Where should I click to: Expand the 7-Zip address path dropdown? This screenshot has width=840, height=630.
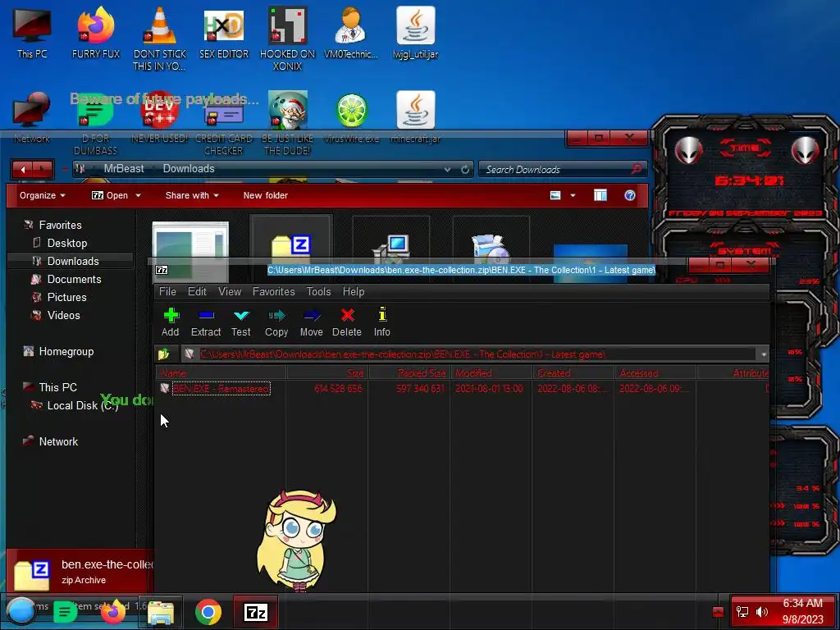click(764, 354)
